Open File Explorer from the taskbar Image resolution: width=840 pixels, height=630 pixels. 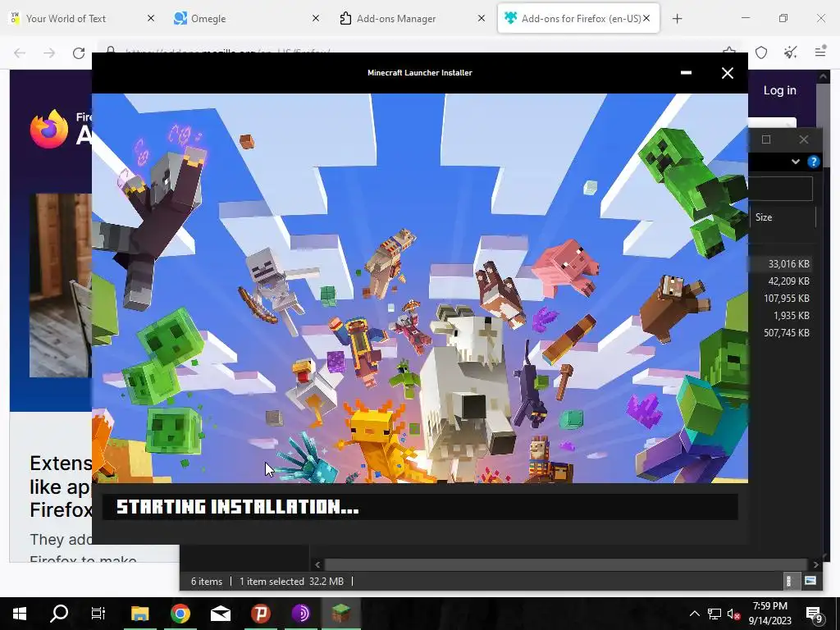coord(139,614)
